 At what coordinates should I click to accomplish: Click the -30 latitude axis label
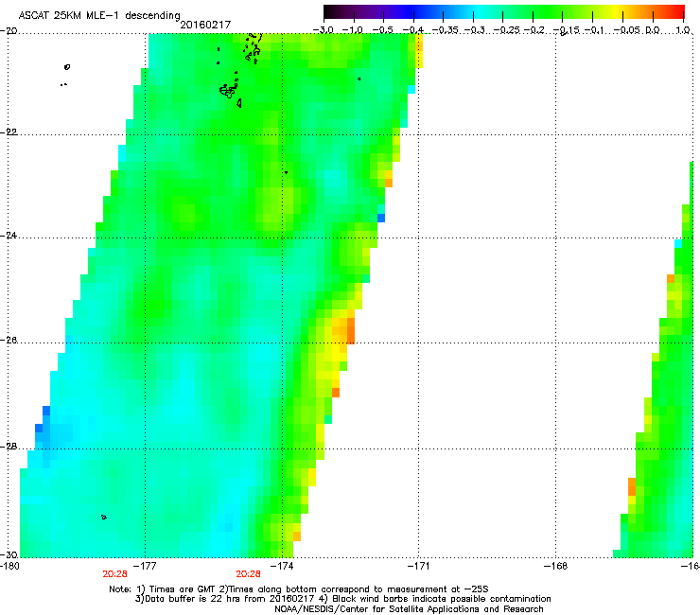[9, 554]
